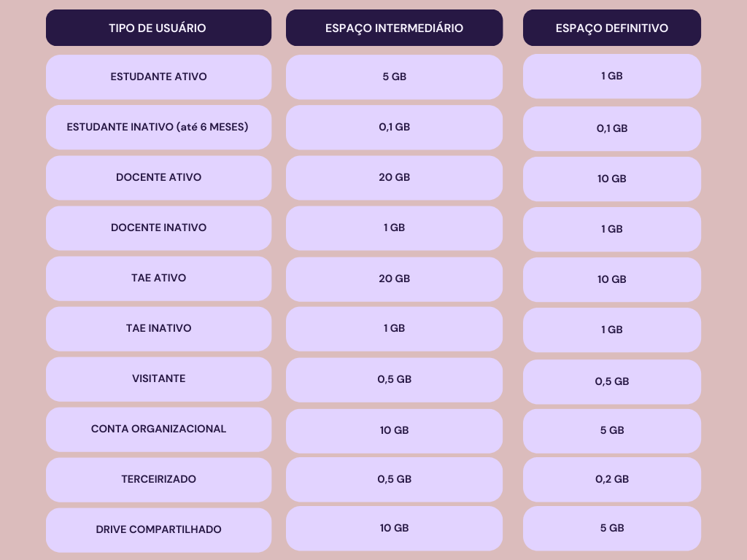Select the VISITANTE row label

click(158, 378)
